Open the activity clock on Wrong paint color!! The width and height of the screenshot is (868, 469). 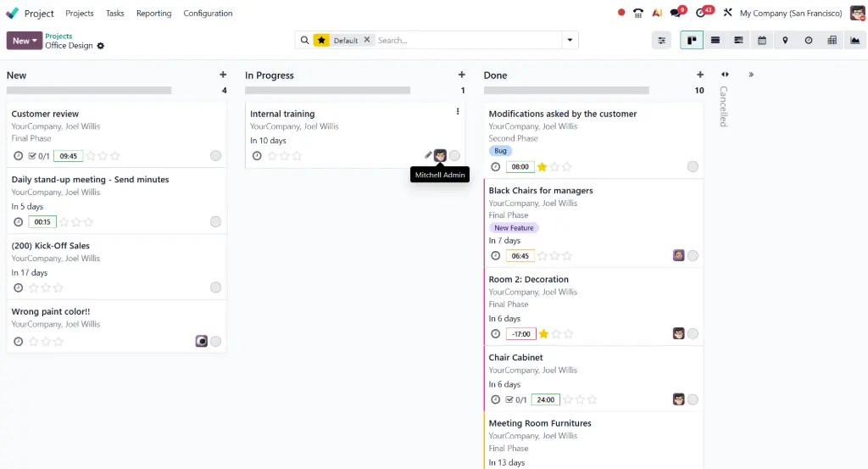coord(19,342)
